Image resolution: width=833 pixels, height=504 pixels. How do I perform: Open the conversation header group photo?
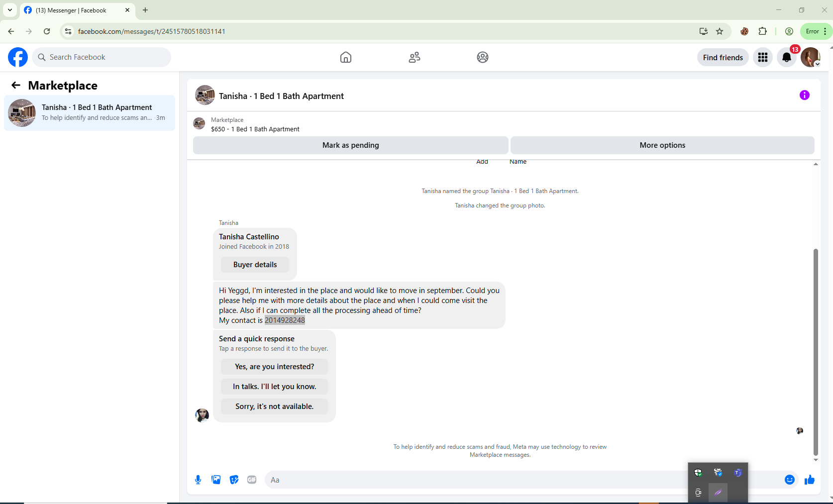tap(205, 95)
